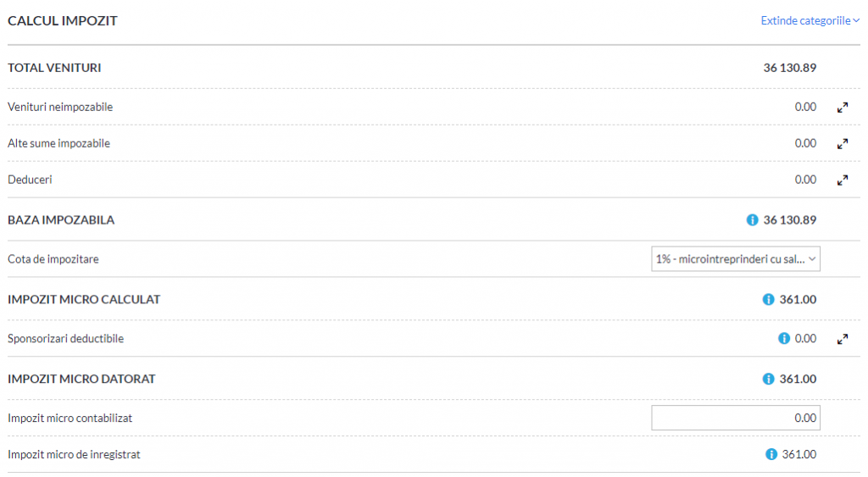The image size is (868, 477).
Task: Open the Cota de impozitare dropdown
Action: pos(735,259)
